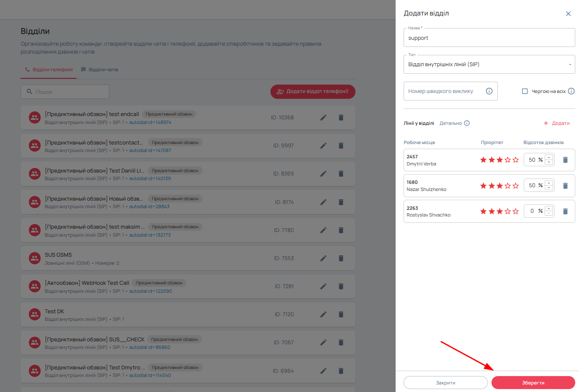Set fifth priority star for Dmytrii Verba
Image resolution: width=579 pixels, height=392 pixels.
pyautogui.click(x=515, y=160)
